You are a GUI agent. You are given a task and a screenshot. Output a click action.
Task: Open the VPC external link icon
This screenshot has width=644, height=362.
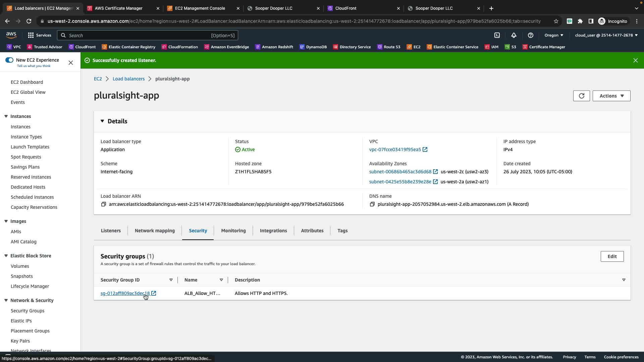tap(425, 149)
